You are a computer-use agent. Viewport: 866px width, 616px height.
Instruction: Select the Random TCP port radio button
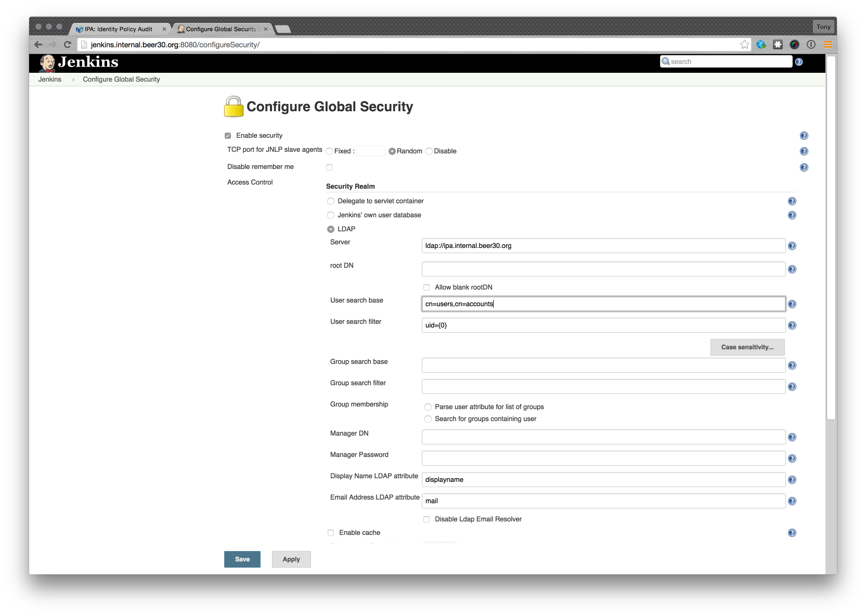click(x=392, y=151)
